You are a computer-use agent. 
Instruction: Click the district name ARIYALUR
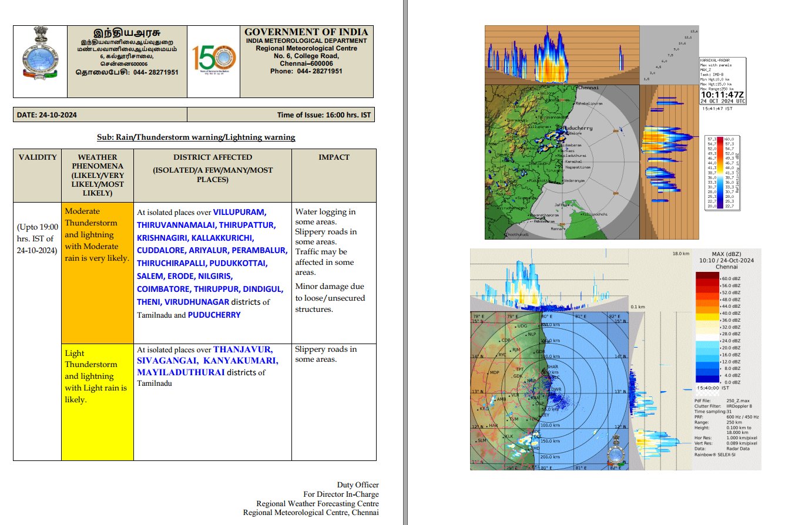[x=209, y=250]
